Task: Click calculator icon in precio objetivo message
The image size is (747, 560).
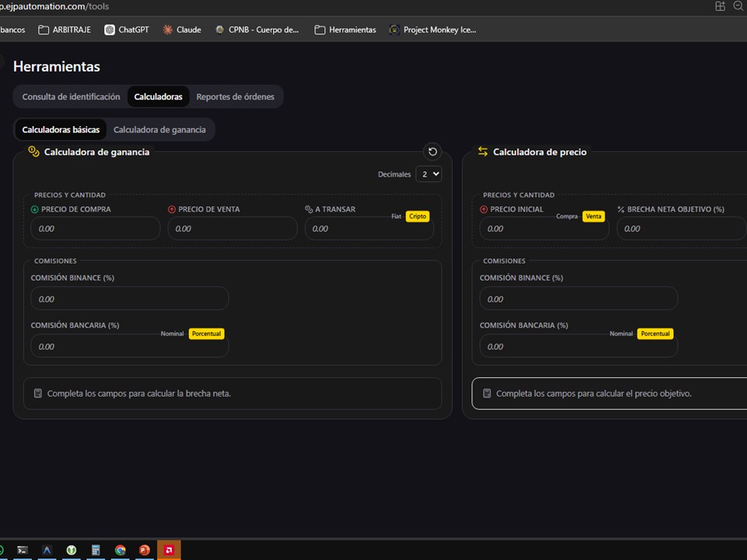Action: click(486, 394)
